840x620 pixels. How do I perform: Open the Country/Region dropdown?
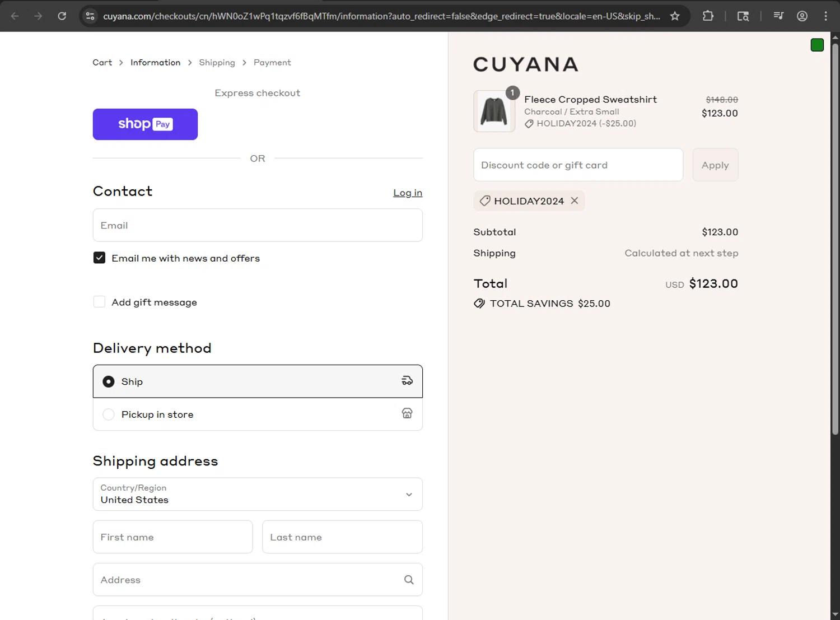pyautogui.click(x=258, y=494)
